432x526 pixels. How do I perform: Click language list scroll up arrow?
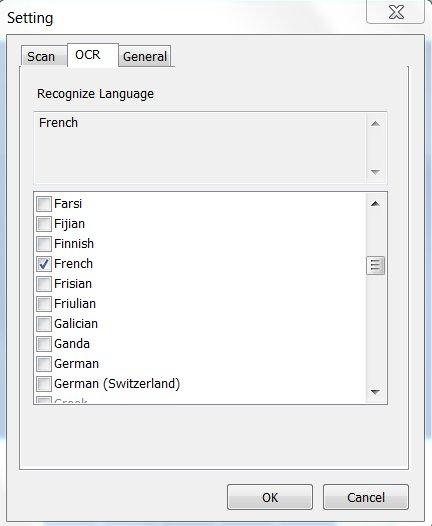[375, 204]
